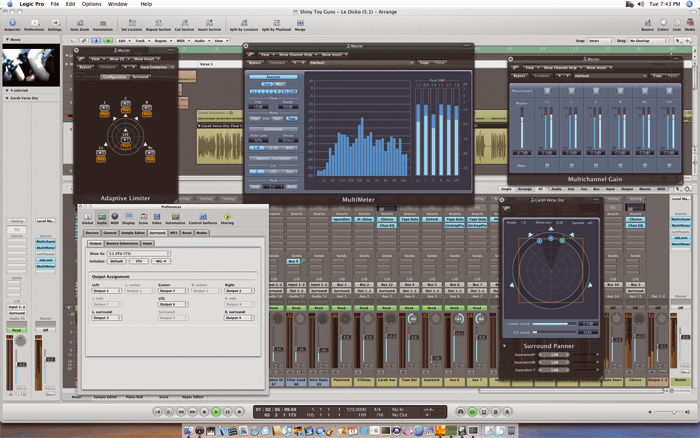Open the Right output assignment dropdown
700x438 pixels.
[x=239, y=291]
